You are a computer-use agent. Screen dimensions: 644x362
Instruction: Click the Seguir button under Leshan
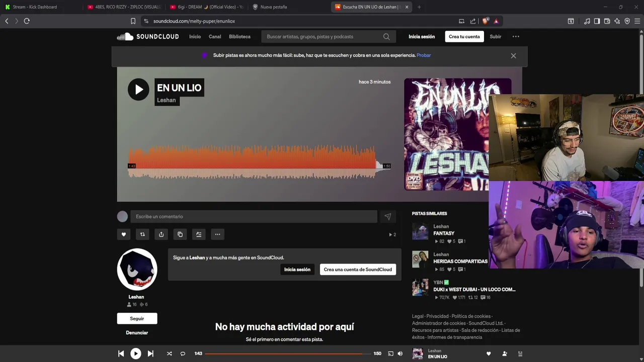click(137, 319)
